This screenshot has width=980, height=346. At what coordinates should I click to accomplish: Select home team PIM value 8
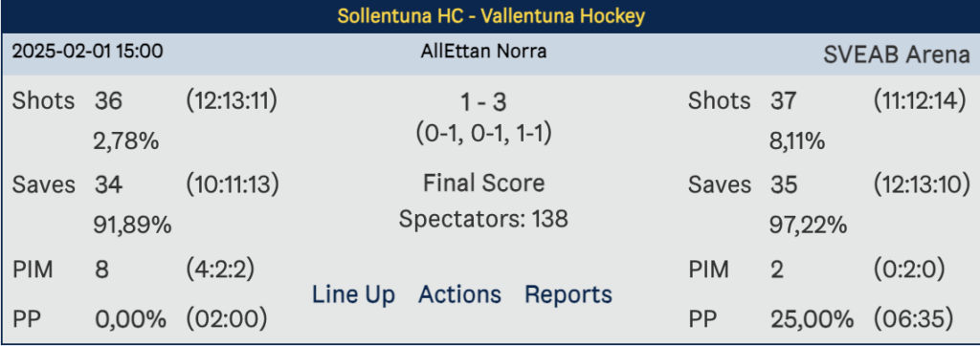coord(101,270)
